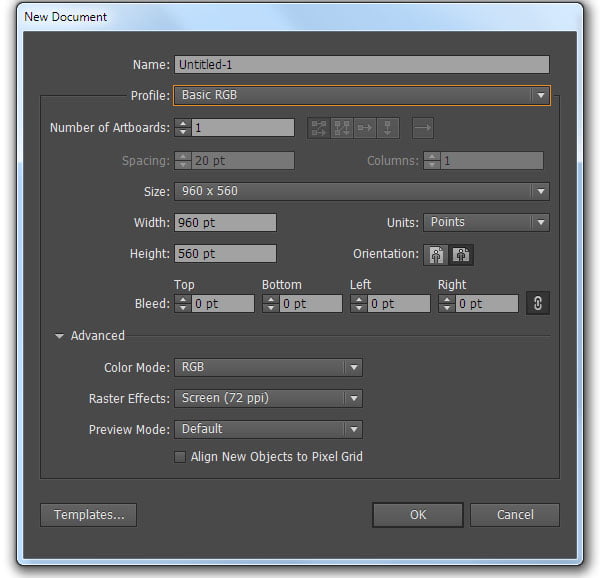Click the Number of Artboards stepper arrows
This screenshot has width=600, height=578.
(x=183, y=128)
